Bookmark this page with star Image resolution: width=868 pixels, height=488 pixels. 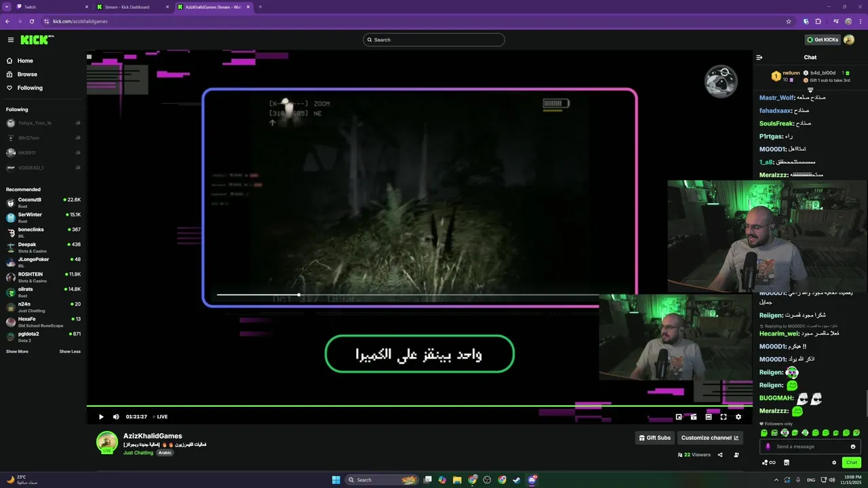pos(789,21)
